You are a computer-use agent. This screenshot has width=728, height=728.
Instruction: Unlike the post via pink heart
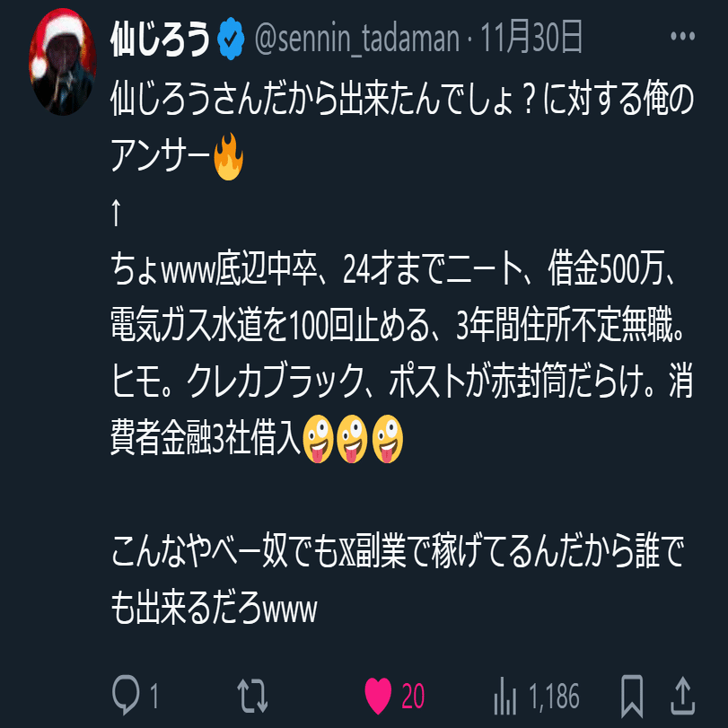(x=378, y=696)
